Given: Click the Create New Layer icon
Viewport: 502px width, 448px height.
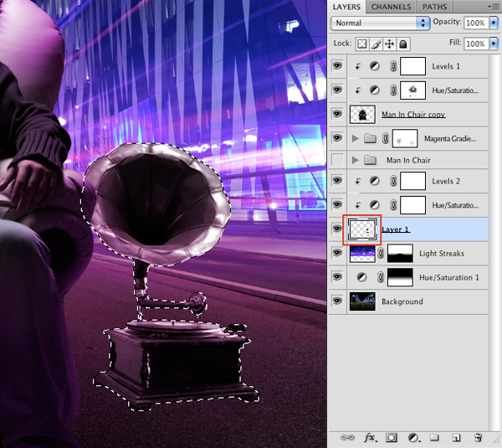Looking at the screenshot, I should tap(456, 437).
